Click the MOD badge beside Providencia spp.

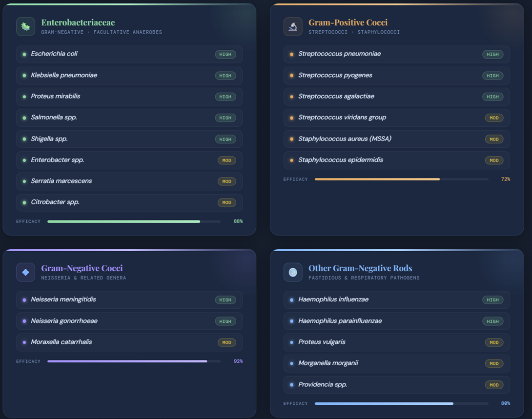tap(494, 385)
